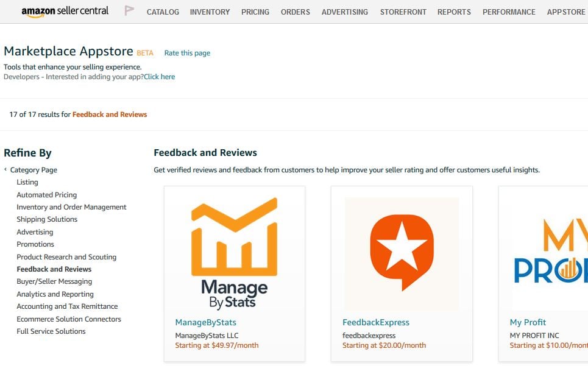Screen dimensions: 588x377
Task: Filter by Analytics and Reporting category
Action: [55, 294]
